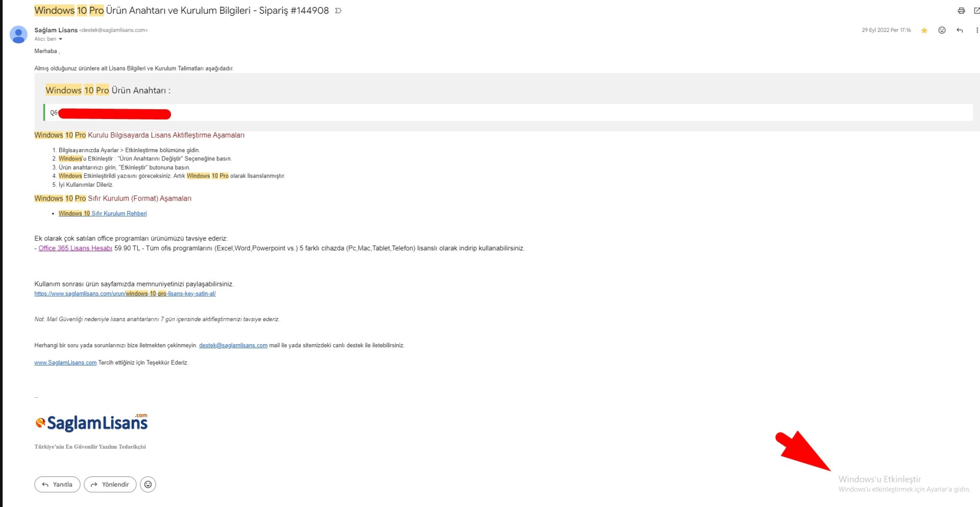Image resolution: width=980 pixels, height=507 pixels.
Task: Click the heading 'Windows 10 Pro Kurulu Bilgisayarda Lisans Aktifleştirme Aşamaları'
Action: [139, 135]
